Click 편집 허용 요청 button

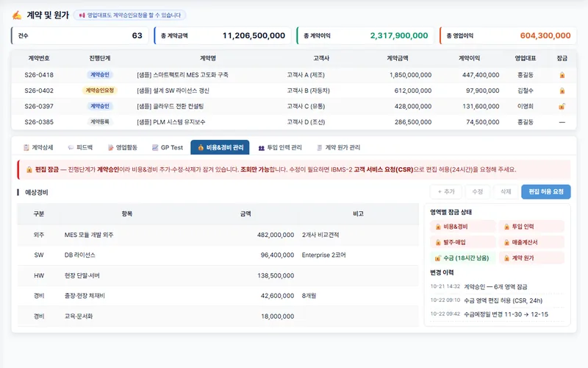click(x=546, y=191)
